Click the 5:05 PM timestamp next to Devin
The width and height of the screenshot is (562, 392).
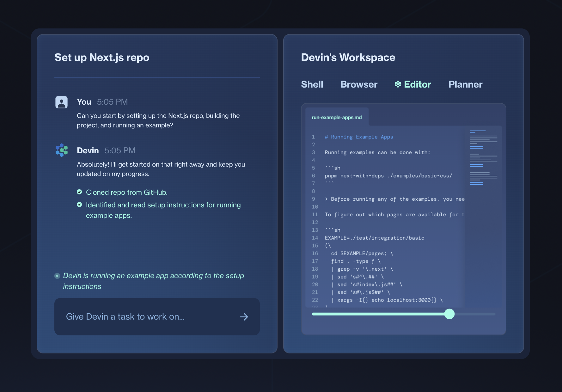[x=120, y=150]
